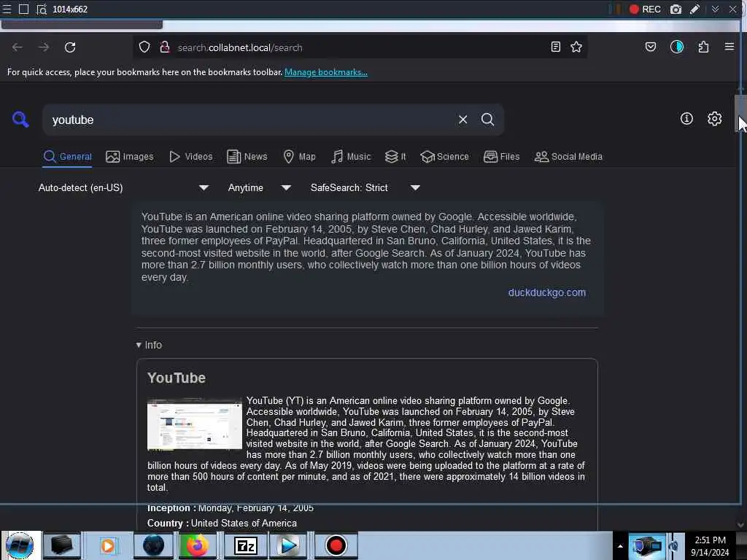Click the REC recording button
This screenshot has width=747, height=560.
pos(645,9)
